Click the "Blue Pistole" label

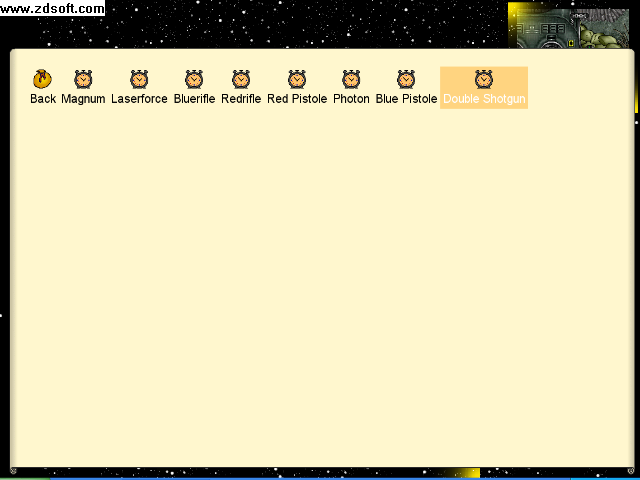(407, 99)
